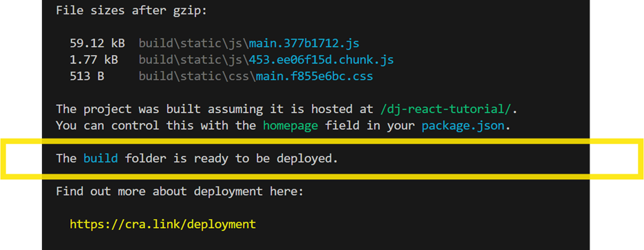This screenshot has width=644, height=250.
Task: Click the /dj-react-tutorial/ path text
Action: [446, 110]
